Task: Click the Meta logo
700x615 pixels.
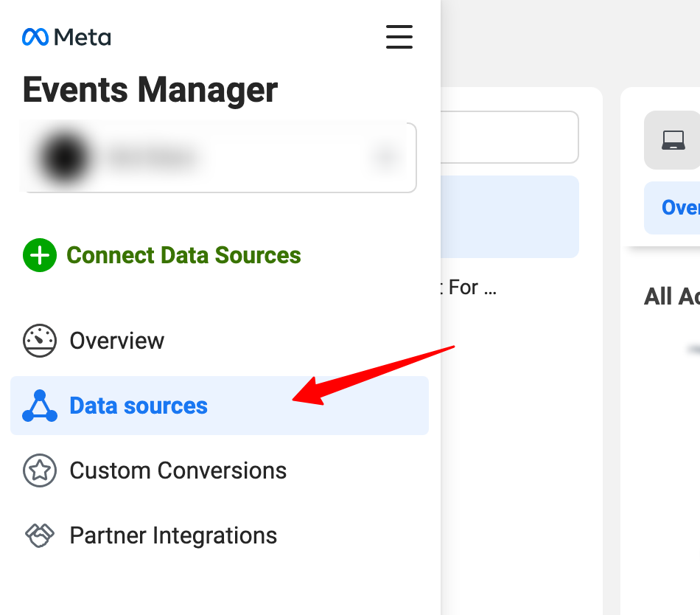Action: click(67, 36)
